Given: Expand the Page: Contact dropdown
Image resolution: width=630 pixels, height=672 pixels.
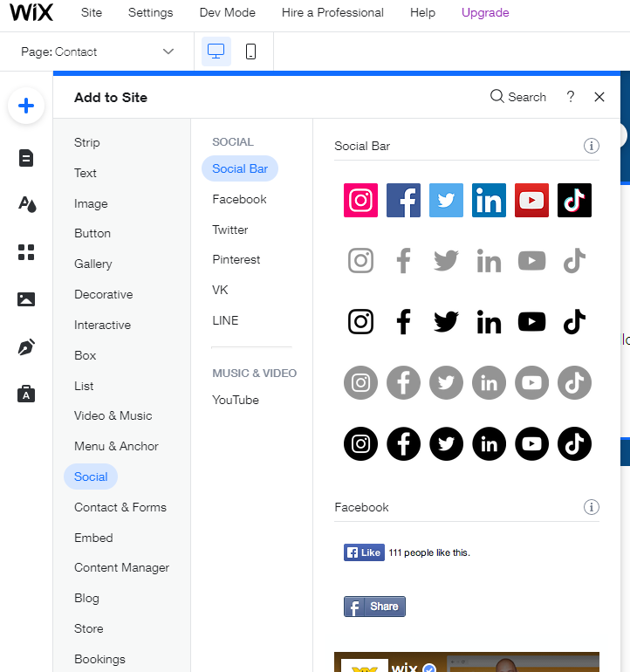Looking at the screenshot, I should coord(97,51).
